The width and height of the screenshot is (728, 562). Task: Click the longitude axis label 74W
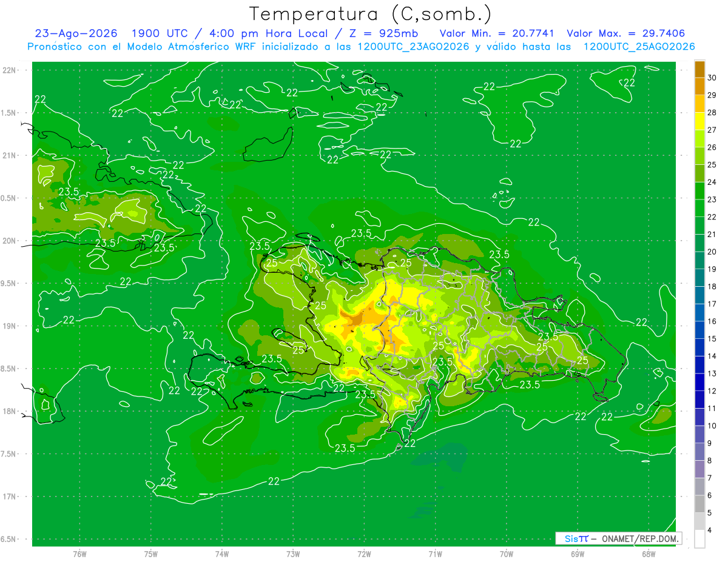pos(222,554)
